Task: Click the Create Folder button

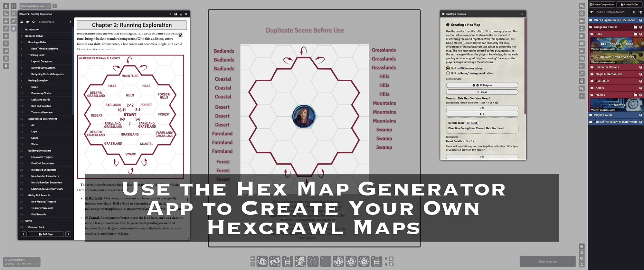Action: coord(630,5)
